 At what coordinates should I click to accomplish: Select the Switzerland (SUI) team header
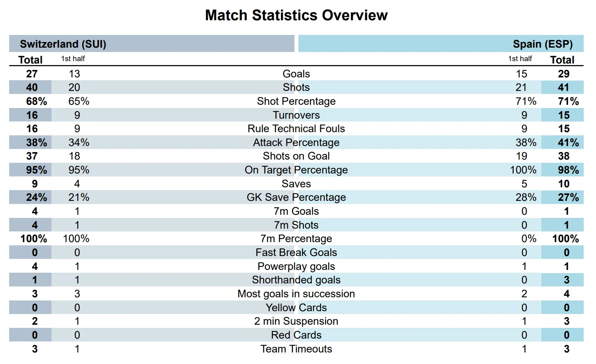63,44
